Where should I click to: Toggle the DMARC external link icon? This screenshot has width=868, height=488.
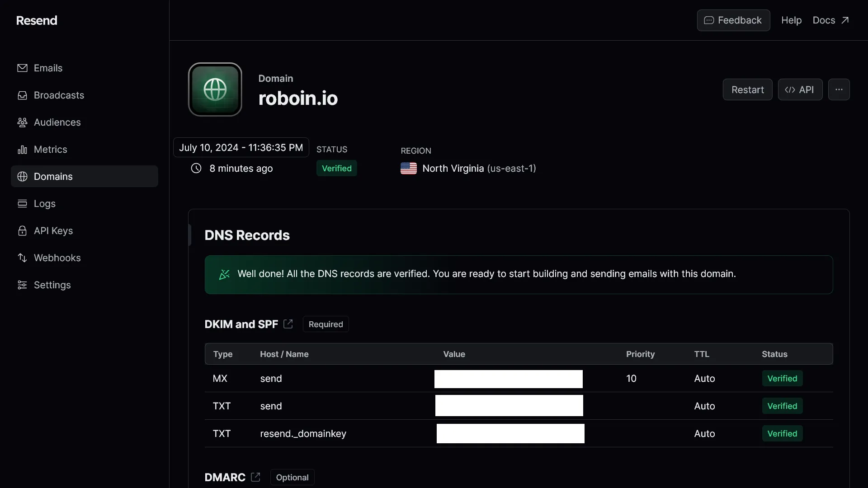click(255, 477)
